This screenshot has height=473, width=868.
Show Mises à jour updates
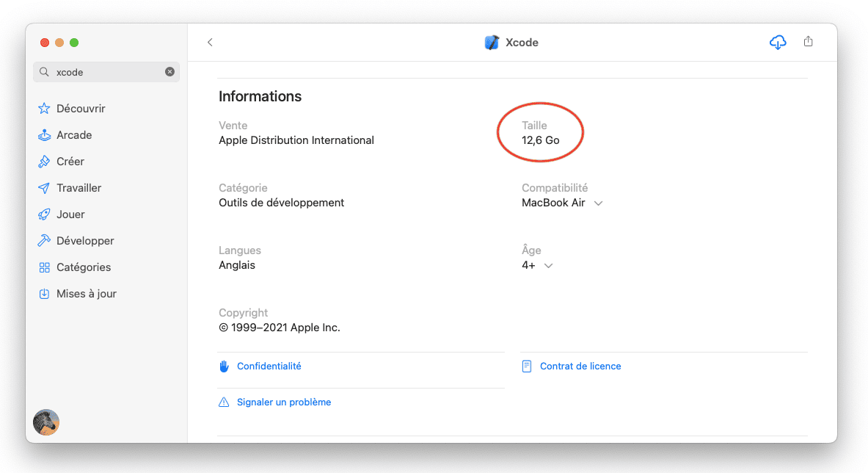(x=87, y=294)
